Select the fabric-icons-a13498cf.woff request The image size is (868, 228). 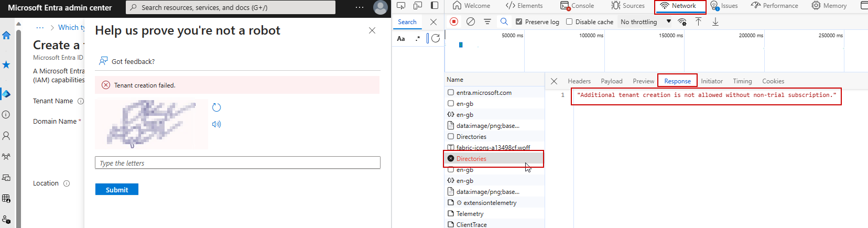(x=494, y=148)
